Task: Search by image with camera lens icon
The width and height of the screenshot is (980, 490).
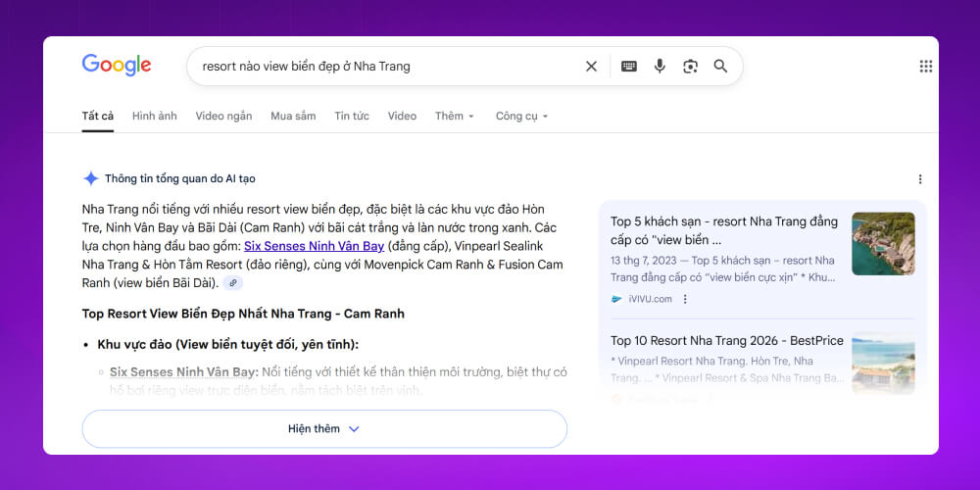Action: [x=690, y=67]
